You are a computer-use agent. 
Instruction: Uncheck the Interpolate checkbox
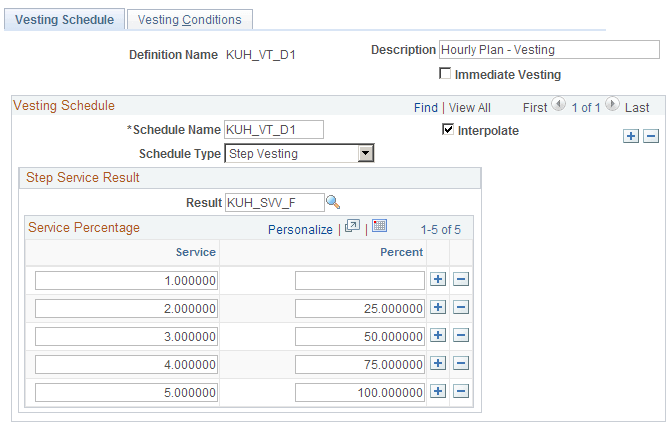click(x=447, y=129)
